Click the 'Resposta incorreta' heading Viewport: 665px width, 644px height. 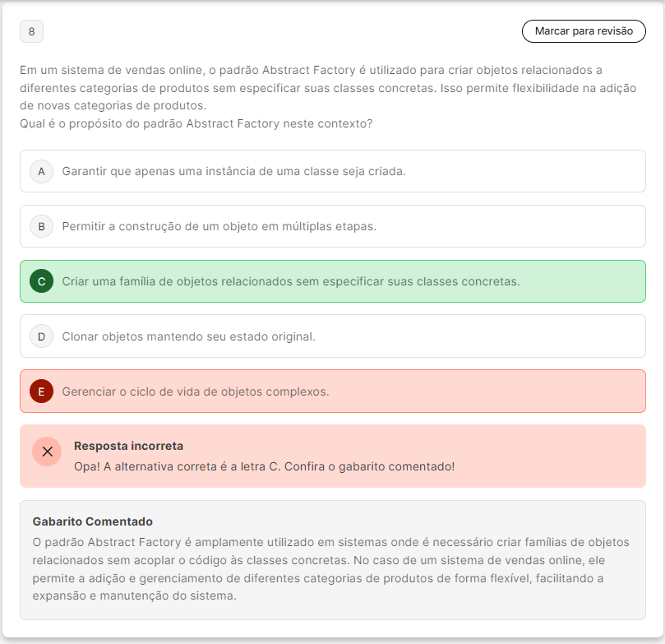[128, 446]
